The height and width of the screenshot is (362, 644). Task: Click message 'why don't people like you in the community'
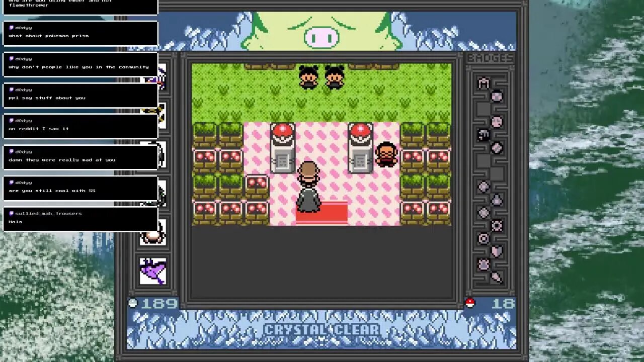[78, 67]
